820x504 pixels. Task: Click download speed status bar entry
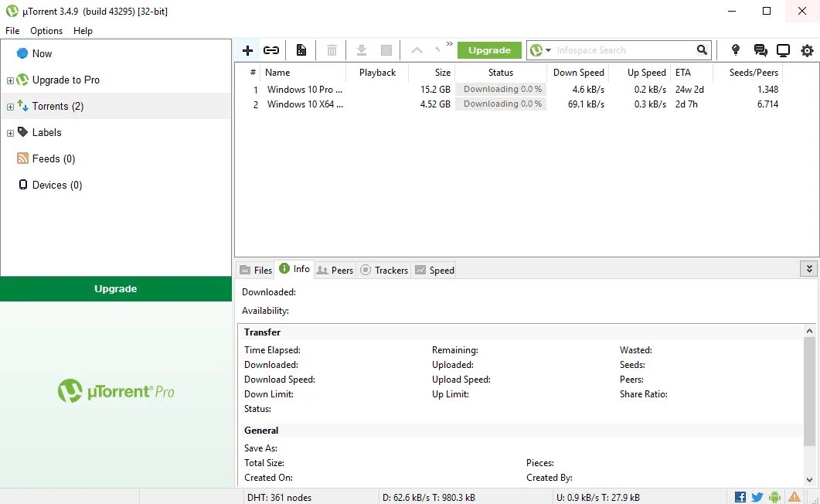pyautogui.click(x=429, y=497)
